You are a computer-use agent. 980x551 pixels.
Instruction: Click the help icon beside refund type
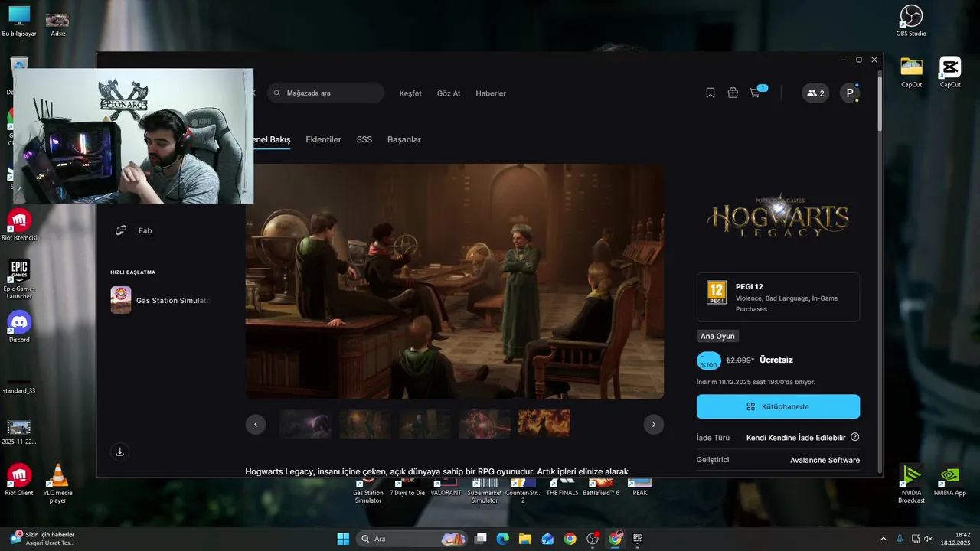point(855,437)
